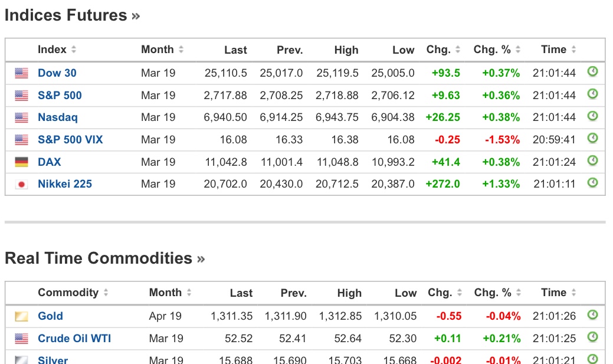The image size is (613, 364).
Task: Sort commodities by Time column arrows
Action: (573, 293)
